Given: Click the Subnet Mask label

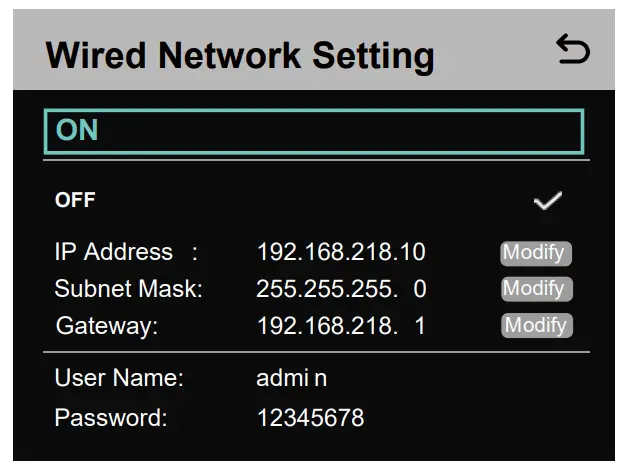Looking at the screenshot, I should click(128, 289).
